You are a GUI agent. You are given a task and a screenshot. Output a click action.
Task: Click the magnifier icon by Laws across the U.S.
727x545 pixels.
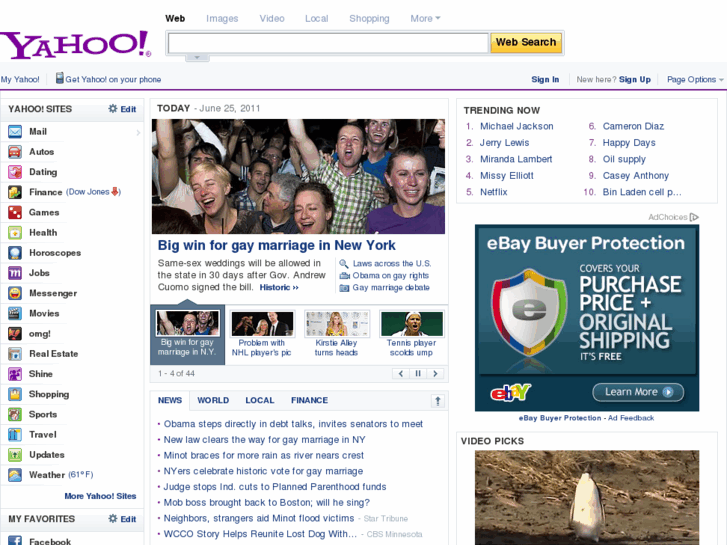[x=344, y=263]
